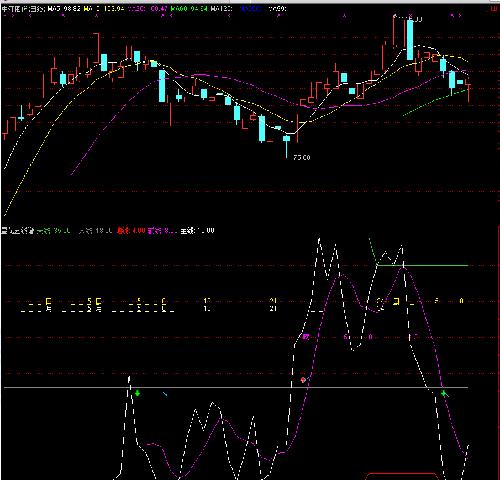
Task: Click the magenta MA20 moving average label
Action: tap(148, 9)
